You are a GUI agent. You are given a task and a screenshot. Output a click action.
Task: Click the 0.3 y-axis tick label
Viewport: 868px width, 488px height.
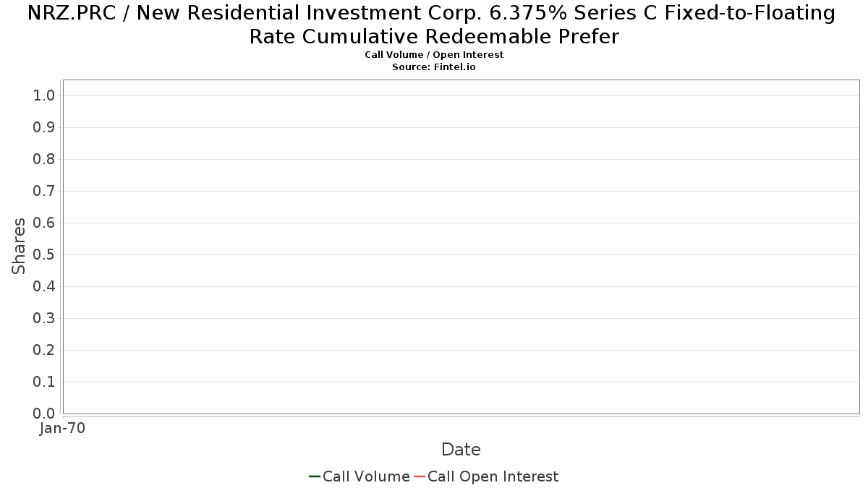(x=44, y=319)
